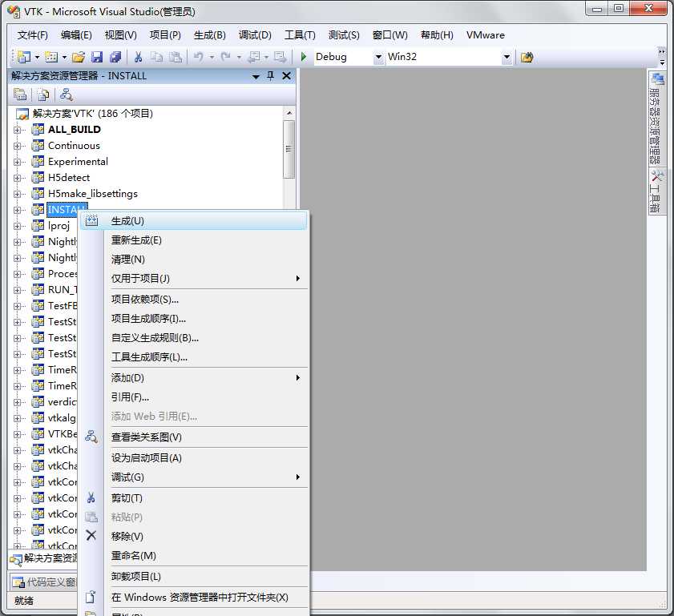Click the Open File folder icon
The width and height of the screenshot is (674, 616).
pyautogui.click(x=79, y=57)
